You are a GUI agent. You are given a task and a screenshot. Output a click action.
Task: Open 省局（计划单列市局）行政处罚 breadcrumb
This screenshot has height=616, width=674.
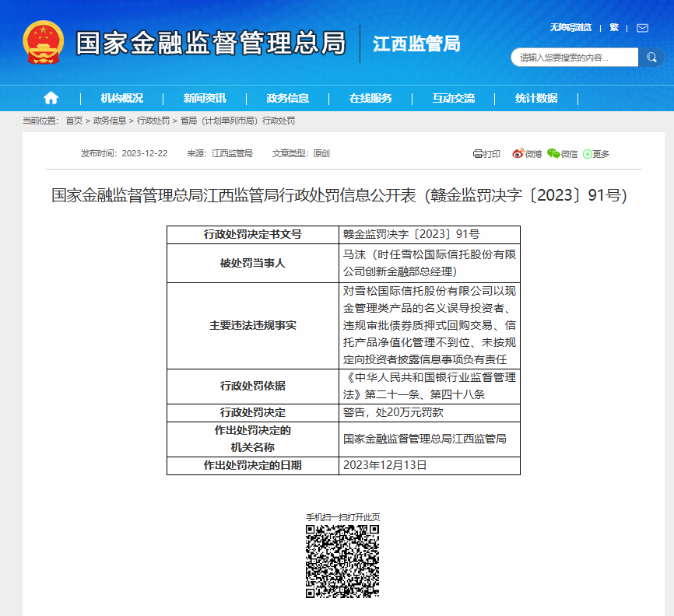[237, 121]
